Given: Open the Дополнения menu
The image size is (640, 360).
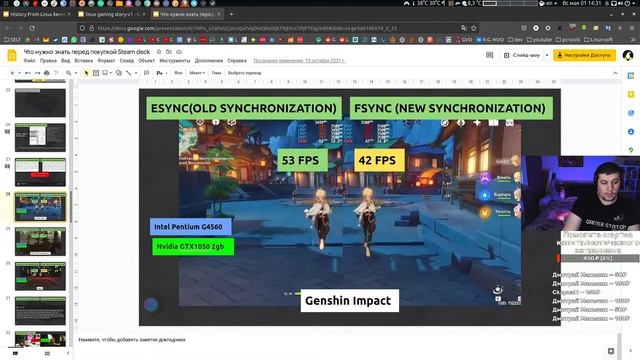Looking at the screenshot, I should pyautogui.click(x=209, y=60).
